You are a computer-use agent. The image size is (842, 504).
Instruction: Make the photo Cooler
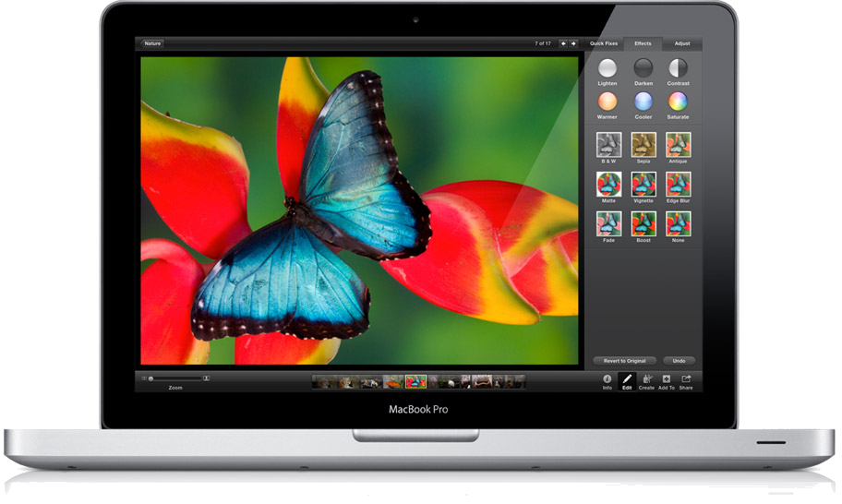[x=644, y=102]
